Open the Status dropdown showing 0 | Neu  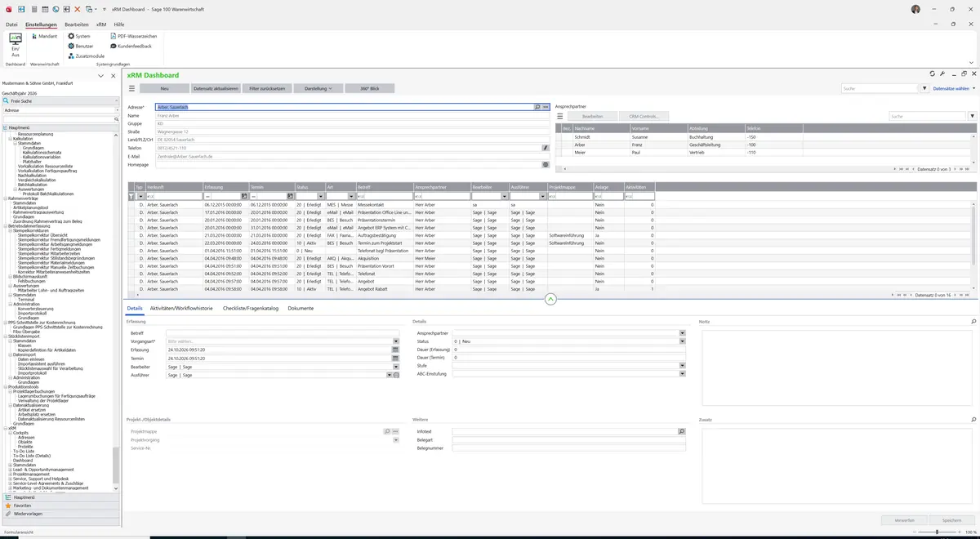[682, 341]
